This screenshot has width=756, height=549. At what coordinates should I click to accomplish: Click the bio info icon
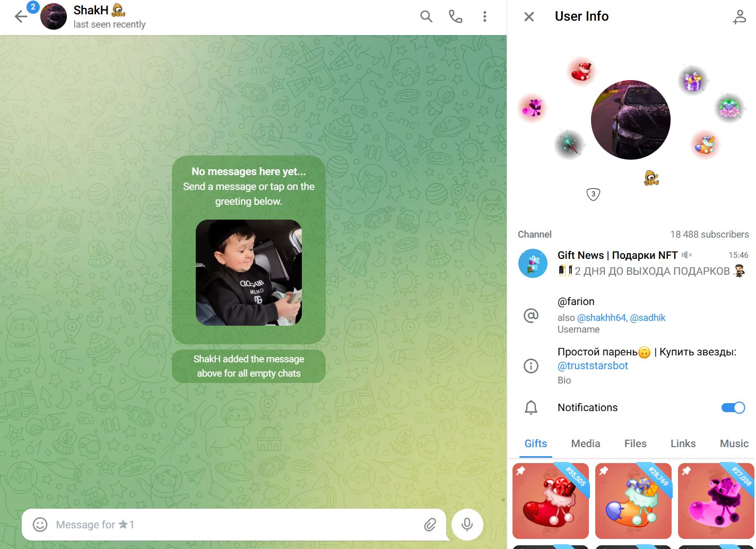coord(531,366)
